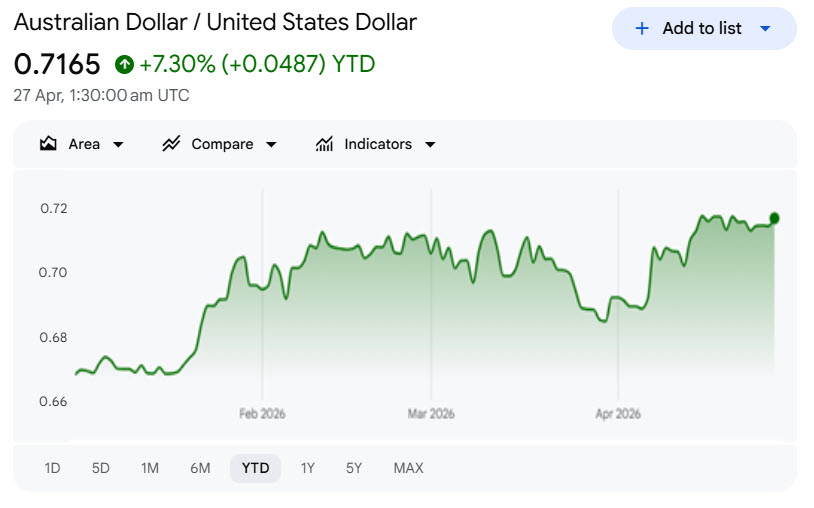Click the green up-arrow change icon
Image resolution: width=814 pixels, height=508 pixels.
125,65
